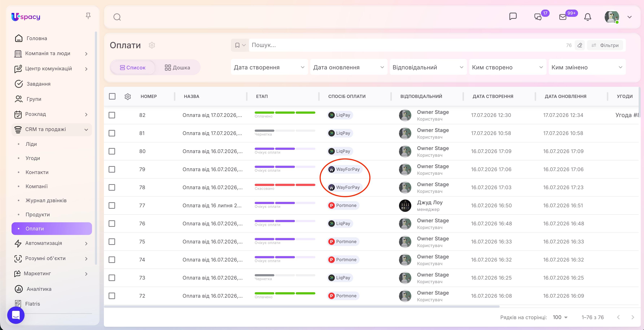Click the eraser clear-search icon
Viewport: 644px width, 330px height.
pyautogui.click(x=580, y=45)
